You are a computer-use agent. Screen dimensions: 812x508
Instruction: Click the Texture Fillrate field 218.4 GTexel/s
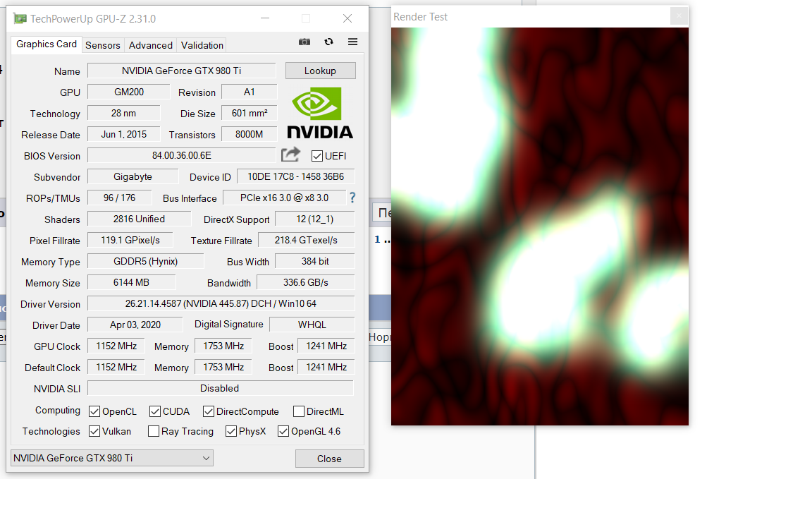(x=306, y=241)
